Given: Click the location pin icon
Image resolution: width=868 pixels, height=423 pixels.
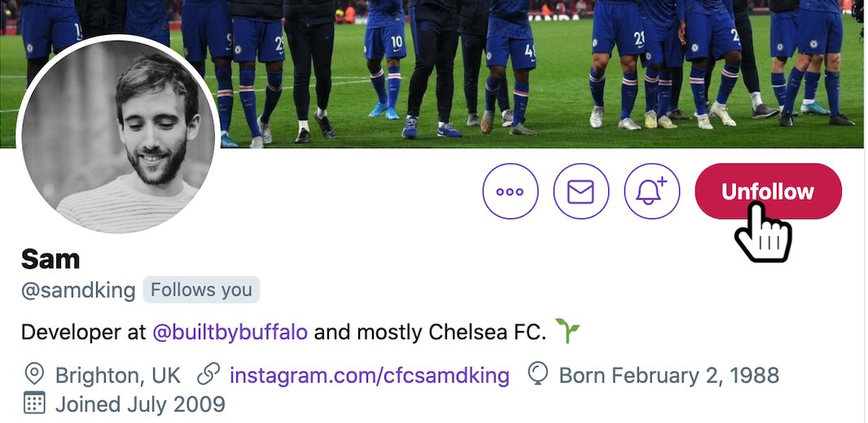Looking at the screenshot, I should (x=34, y=375).
